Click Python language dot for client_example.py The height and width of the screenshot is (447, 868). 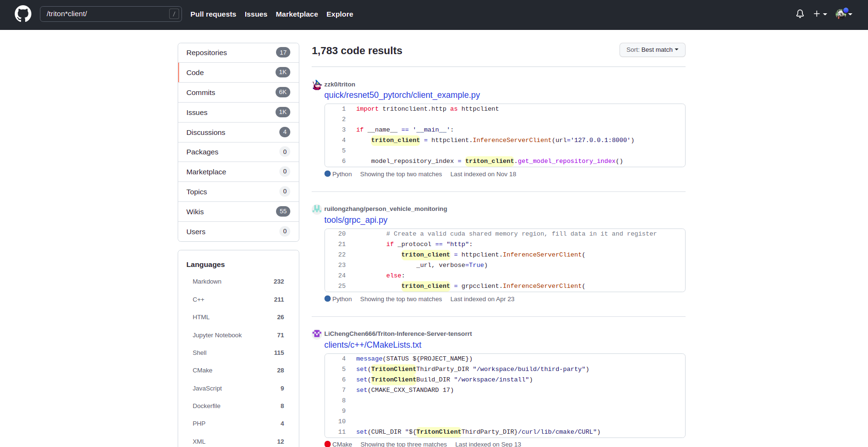pos(327,174)
